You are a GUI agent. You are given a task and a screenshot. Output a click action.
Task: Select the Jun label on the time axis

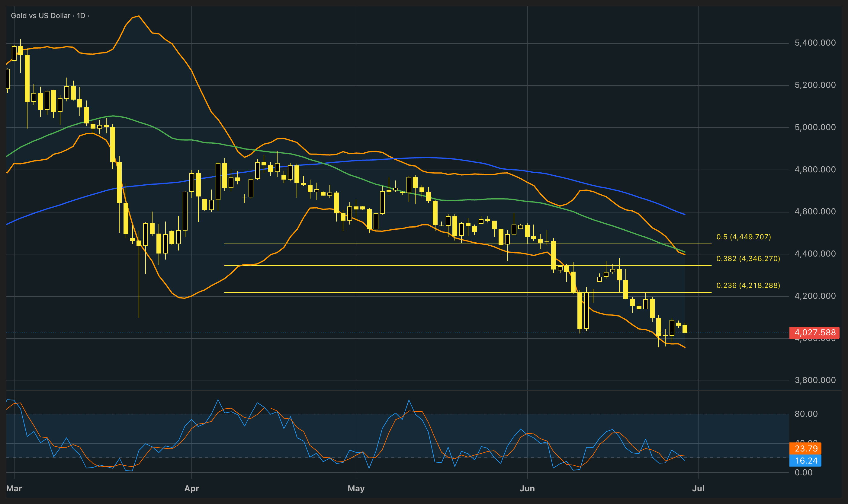(527, 488)
